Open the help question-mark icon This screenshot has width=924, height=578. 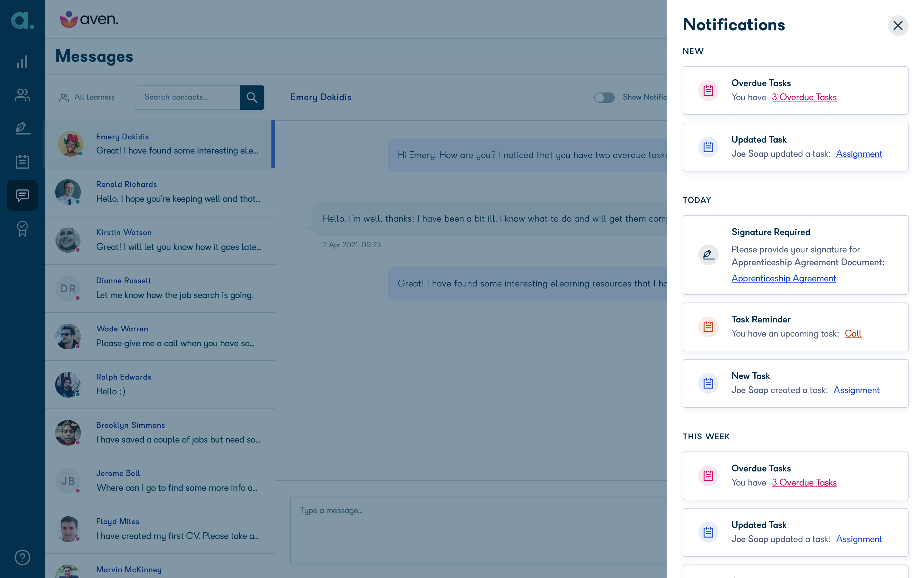[22, 557]
